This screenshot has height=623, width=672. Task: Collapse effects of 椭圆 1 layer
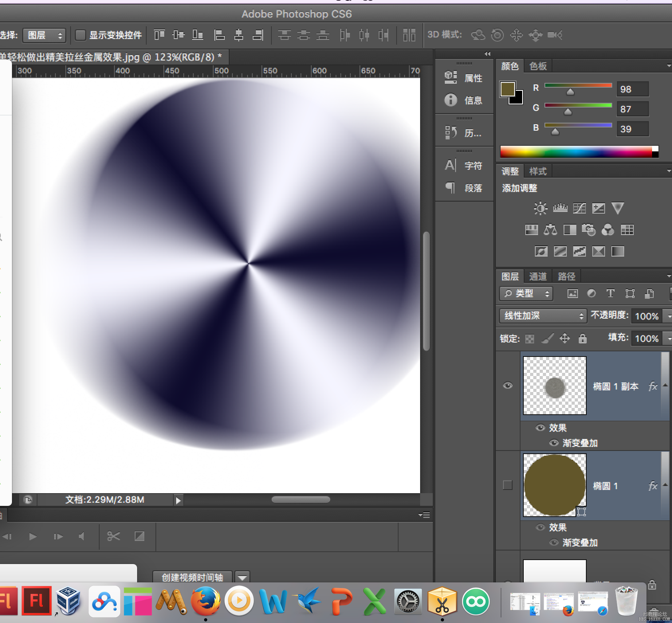(x=665, y=485)
